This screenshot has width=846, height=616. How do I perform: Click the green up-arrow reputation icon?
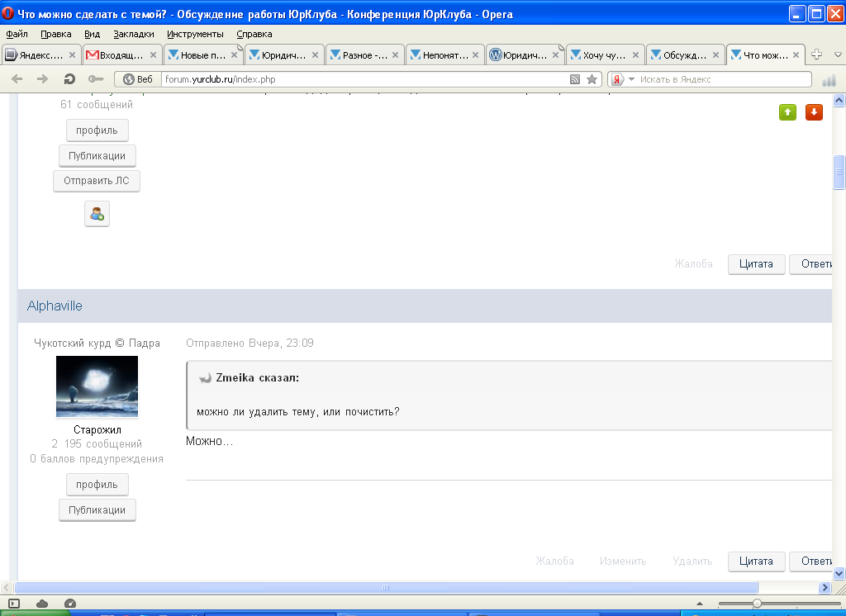[787, 112]
